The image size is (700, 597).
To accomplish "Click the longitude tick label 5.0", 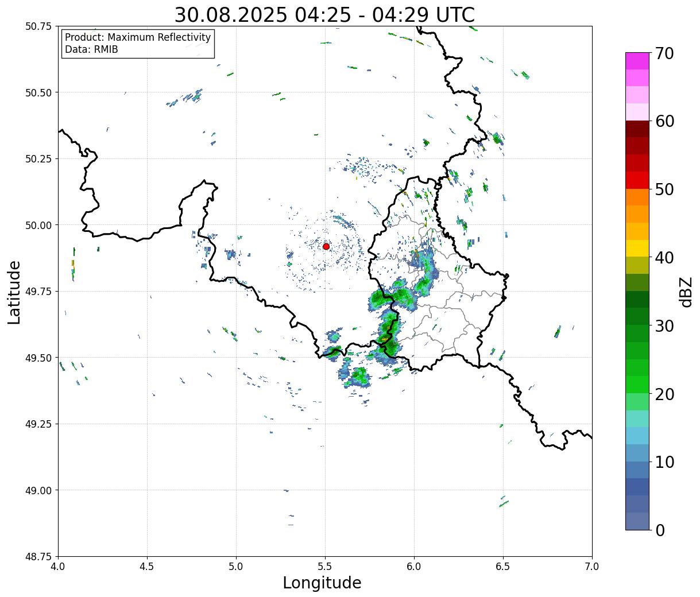I will click(x=236, y=566).
